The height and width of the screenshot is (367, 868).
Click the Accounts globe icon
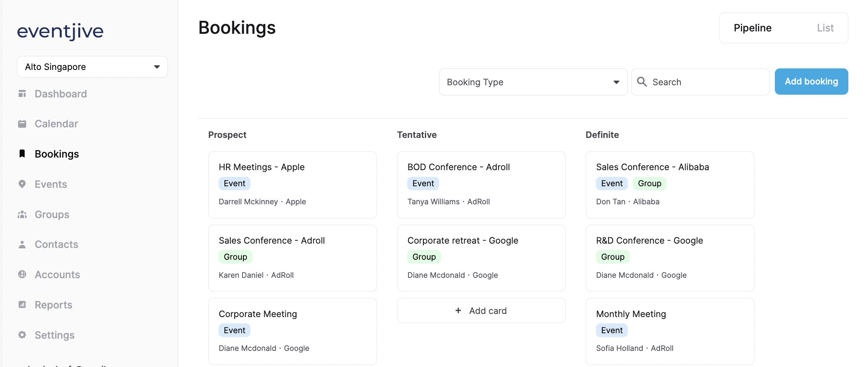click(22, 274)
